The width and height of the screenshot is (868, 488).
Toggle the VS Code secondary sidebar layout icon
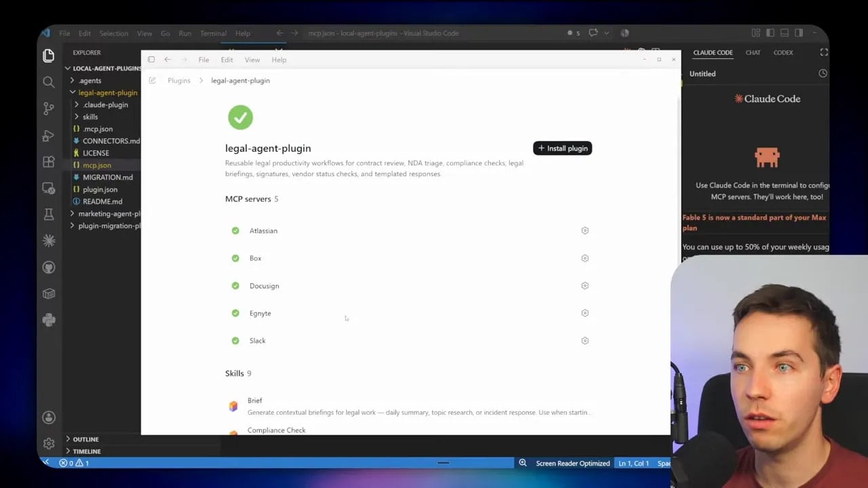tap(799, 33)
